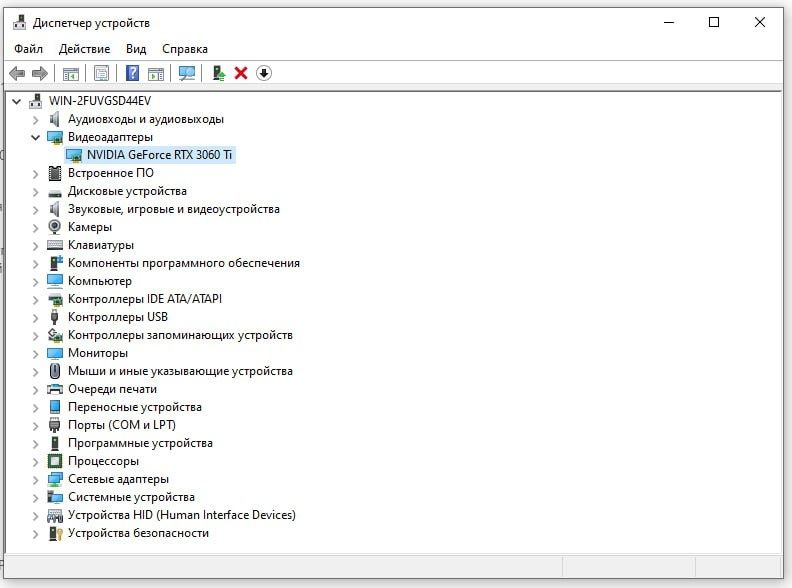The height and width of the screenshot is (588, 792).
Task: Click the Контроллеры USB plug icon
Action: pos(55,317)
